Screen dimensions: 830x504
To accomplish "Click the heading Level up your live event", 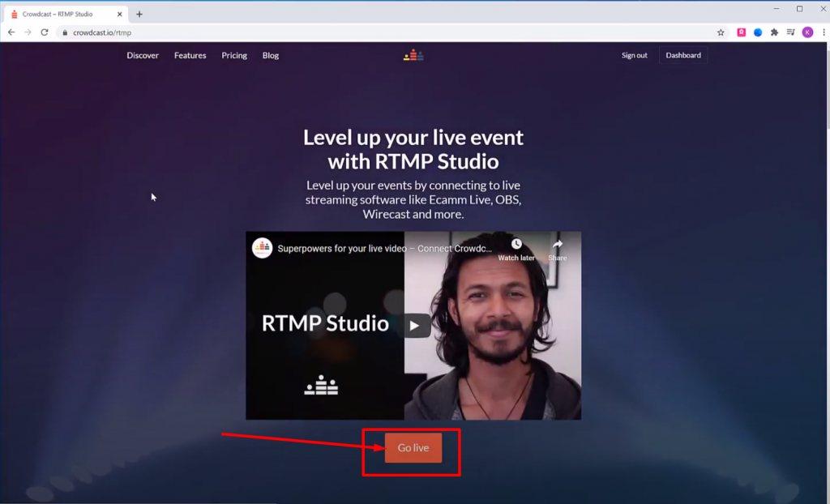I will (413, 149).
